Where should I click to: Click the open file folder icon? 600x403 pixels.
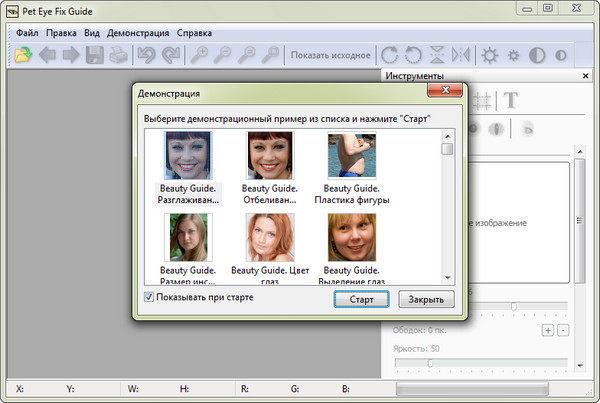(x=23, y=55)
